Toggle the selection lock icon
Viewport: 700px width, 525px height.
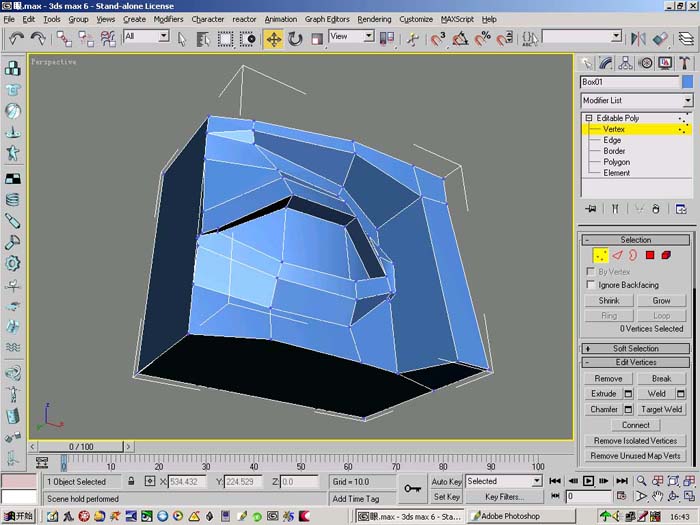click(131, 481)
